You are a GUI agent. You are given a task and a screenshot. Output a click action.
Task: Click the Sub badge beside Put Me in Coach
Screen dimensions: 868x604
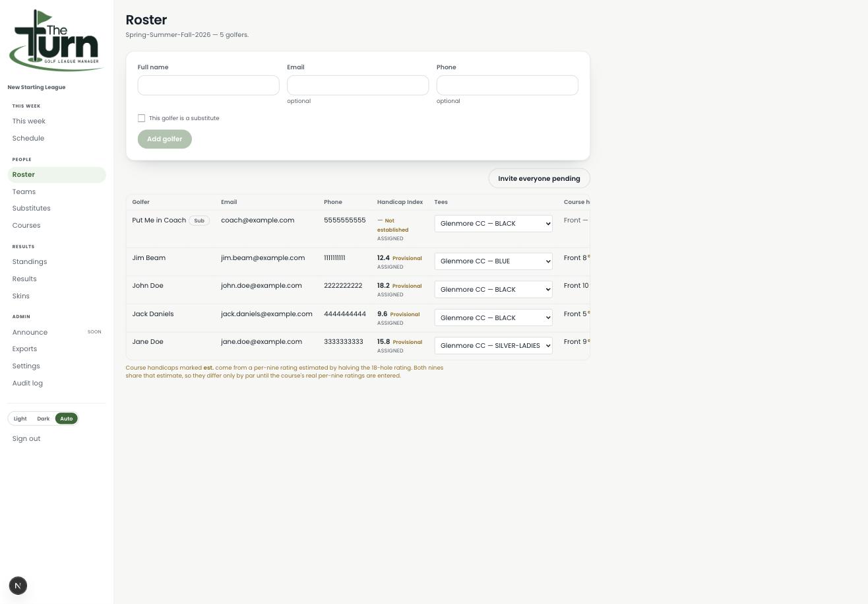(199, 220)
